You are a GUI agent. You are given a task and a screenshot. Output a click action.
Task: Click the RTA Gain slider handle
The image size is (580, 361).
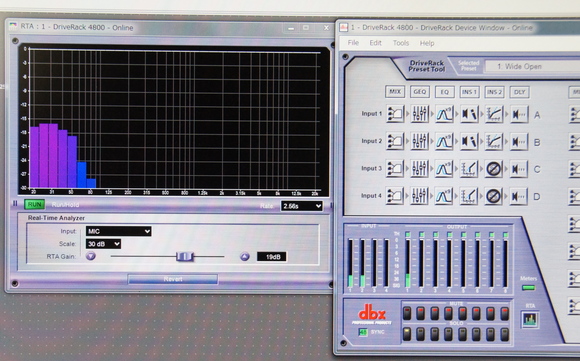click(x=185, y=256)
